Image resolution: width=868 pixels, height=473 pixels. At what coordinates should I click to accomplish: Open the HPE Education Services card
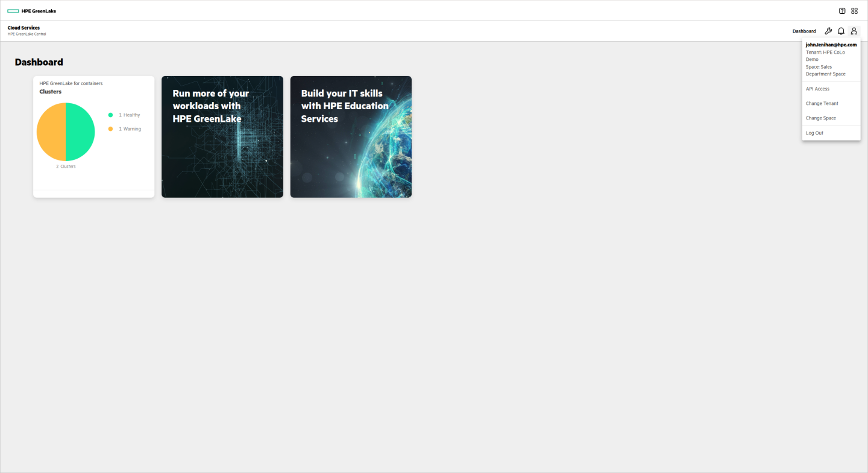point(351,136)
